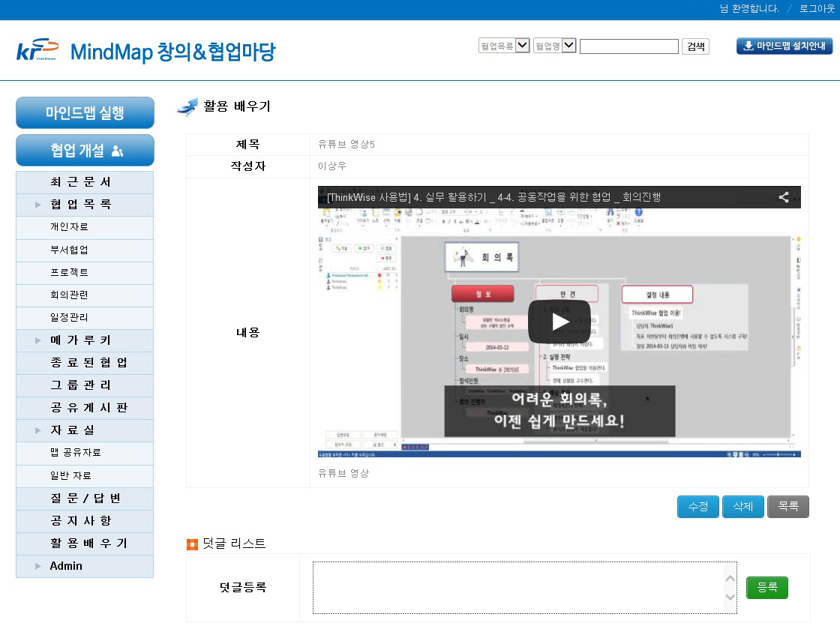
Task: Select 개인자료 submenu item
Action: pos(85,227)
